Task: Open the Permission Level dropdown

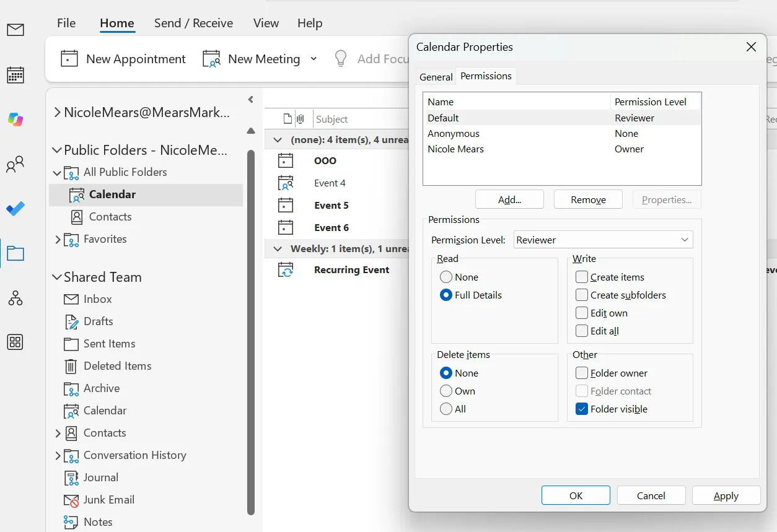Action: [x=604, y=240]
